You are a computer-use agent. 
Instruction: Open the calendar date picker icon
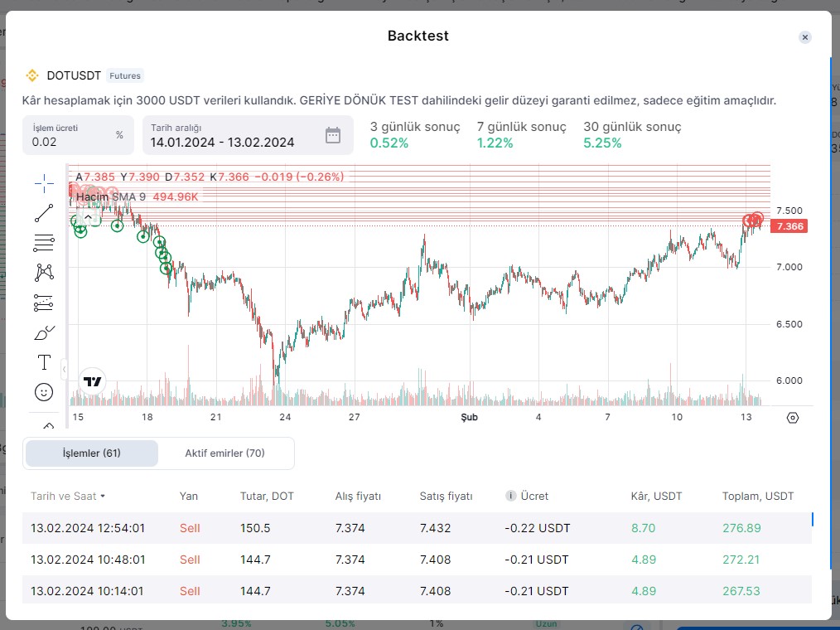(333, 136)
